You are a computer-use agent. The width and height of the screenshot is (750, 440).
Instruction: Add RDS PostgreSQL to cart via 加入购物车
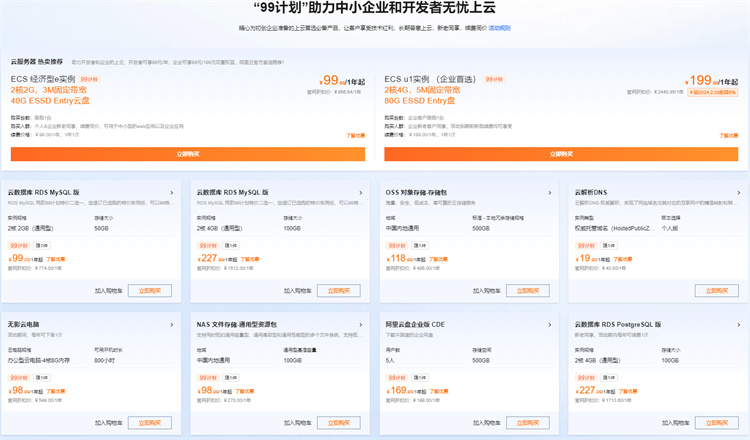coord(675,423)
